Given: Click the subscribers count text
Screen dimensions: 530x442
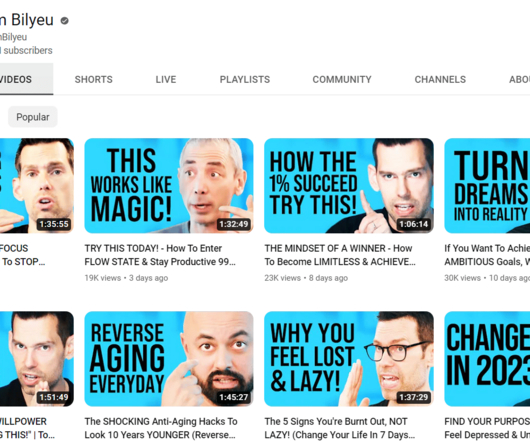Looking at the screenshot, I should coord(26,50).
